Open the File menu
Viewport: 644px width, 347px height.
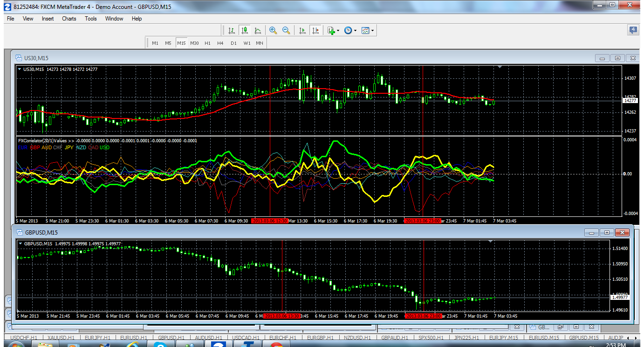pos(11,19)
